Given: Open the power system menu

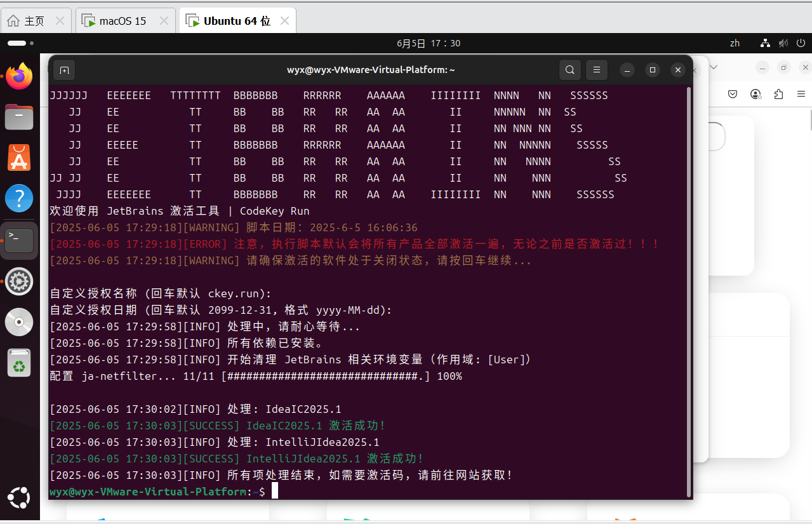Looking at the screenshot, I should (x=800, y=43).
